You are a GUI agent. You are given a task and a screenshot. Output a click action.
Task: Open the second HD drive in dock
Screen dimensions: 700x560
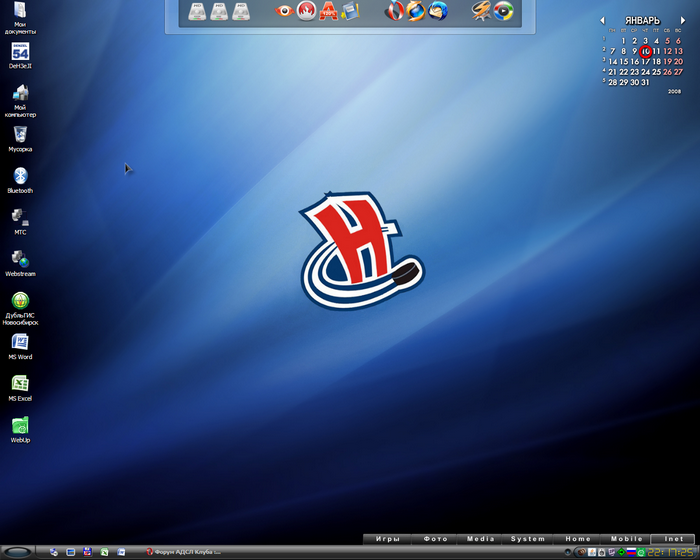[x=219, y=12]
